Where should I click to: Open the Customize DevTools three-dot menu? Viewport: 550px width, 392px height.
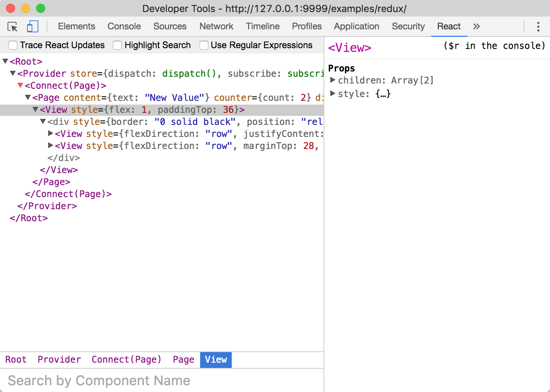click(x=538, y=26)
